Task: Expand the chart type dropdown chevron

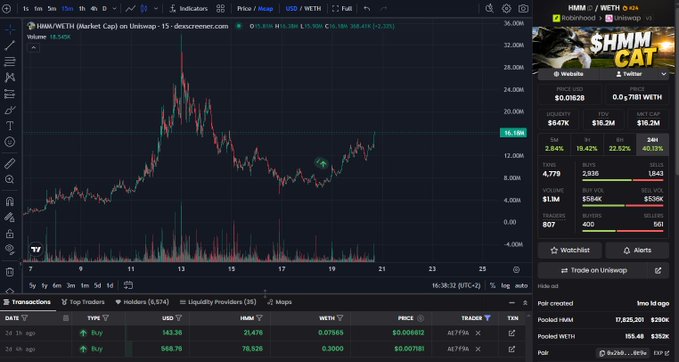Action: click(x=156, y=8)
